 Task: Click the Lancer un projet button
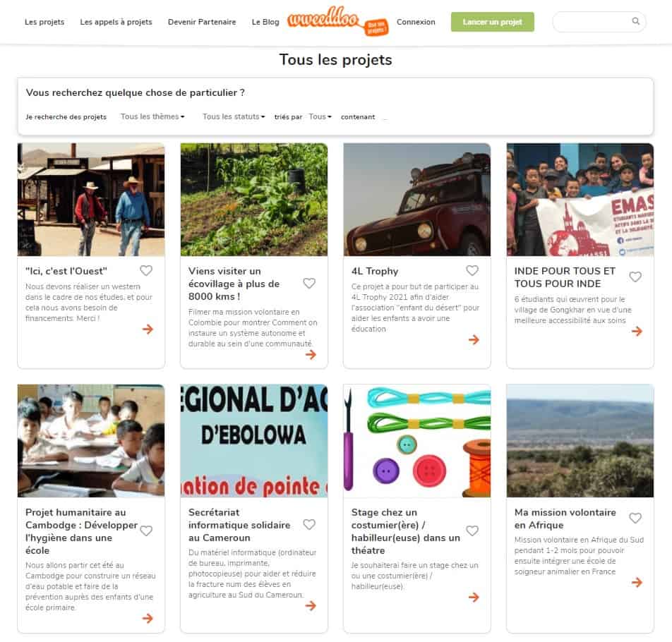pyautogui.click(x=493, y=22)
